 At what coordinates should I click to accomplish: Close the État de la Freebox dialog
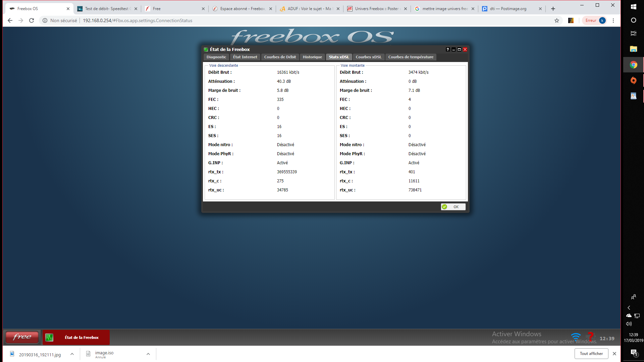click(465, 50)
